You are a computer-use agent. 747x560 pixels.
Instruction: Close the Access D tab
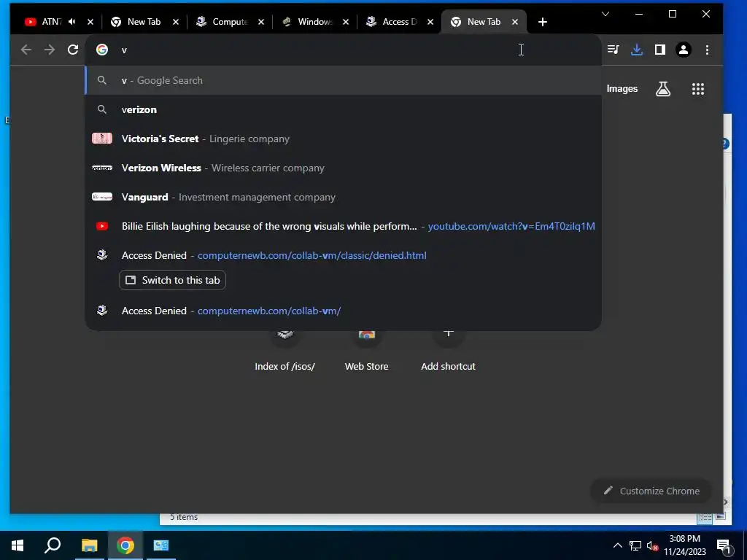coord(430,22)
